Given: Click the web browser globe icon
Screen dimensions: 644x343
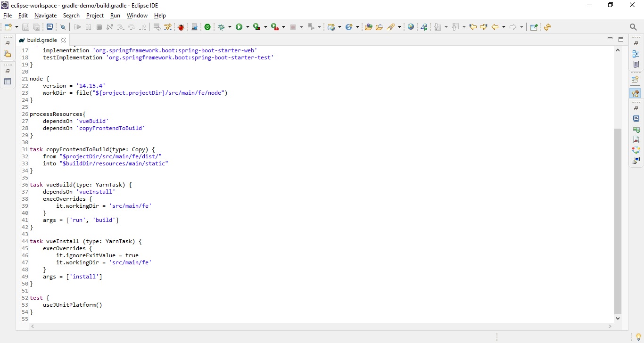Looking at the screenshot, I should tap(411, 27).
